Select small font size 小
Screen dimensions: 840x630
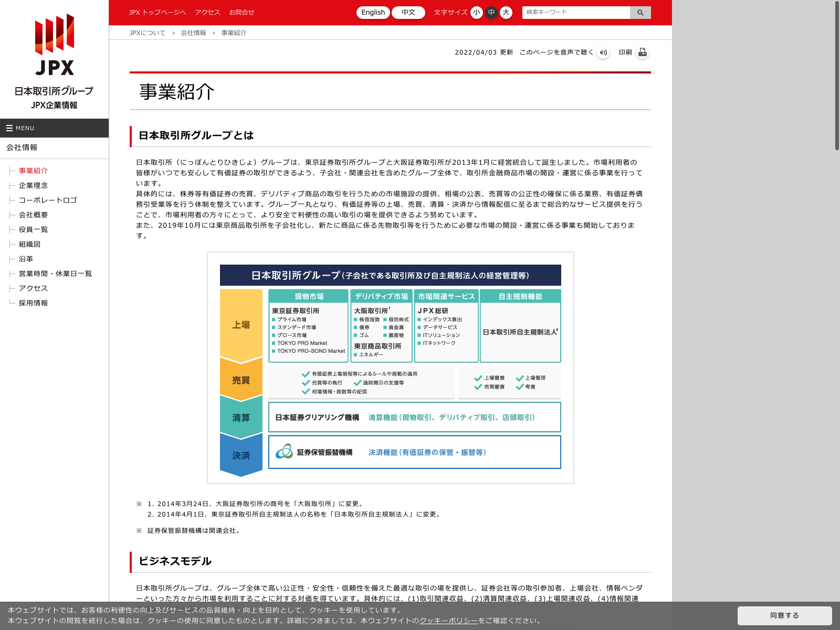click(476, 13)
